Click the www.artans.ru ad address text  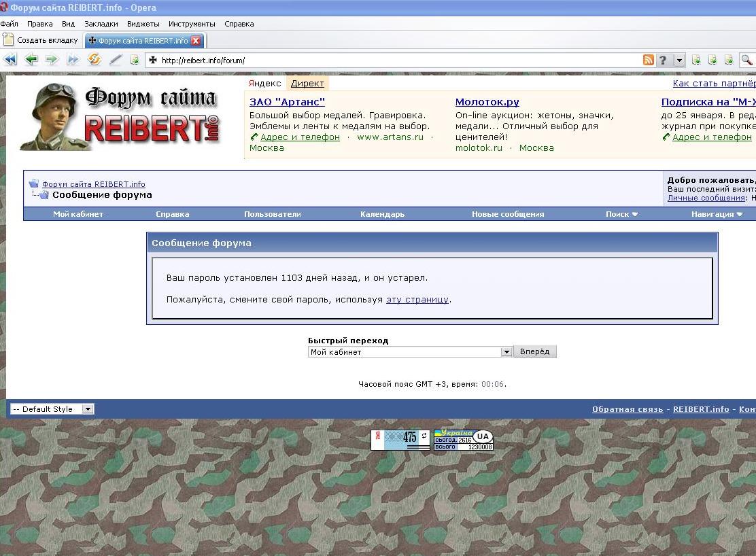390,137
